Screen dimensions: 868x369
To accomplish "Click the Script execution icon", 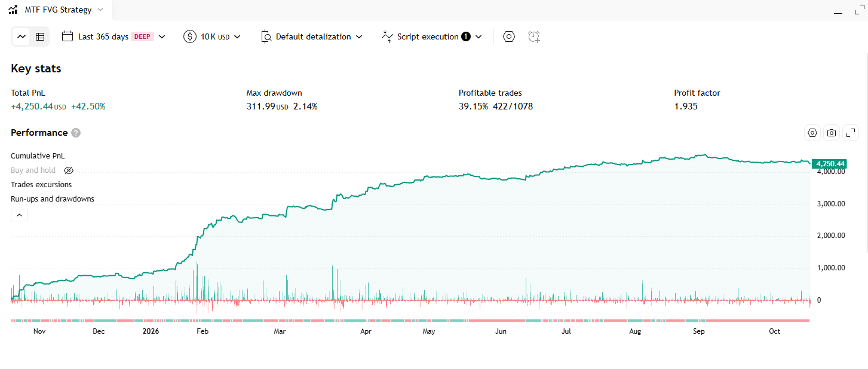I will [x=387, y=36].
